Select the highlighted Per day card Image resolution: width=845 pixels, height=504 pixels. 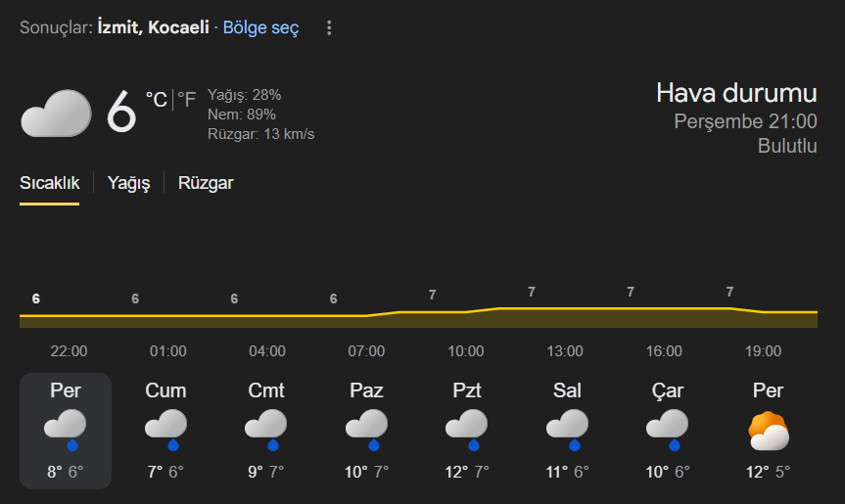coord(66,431)
